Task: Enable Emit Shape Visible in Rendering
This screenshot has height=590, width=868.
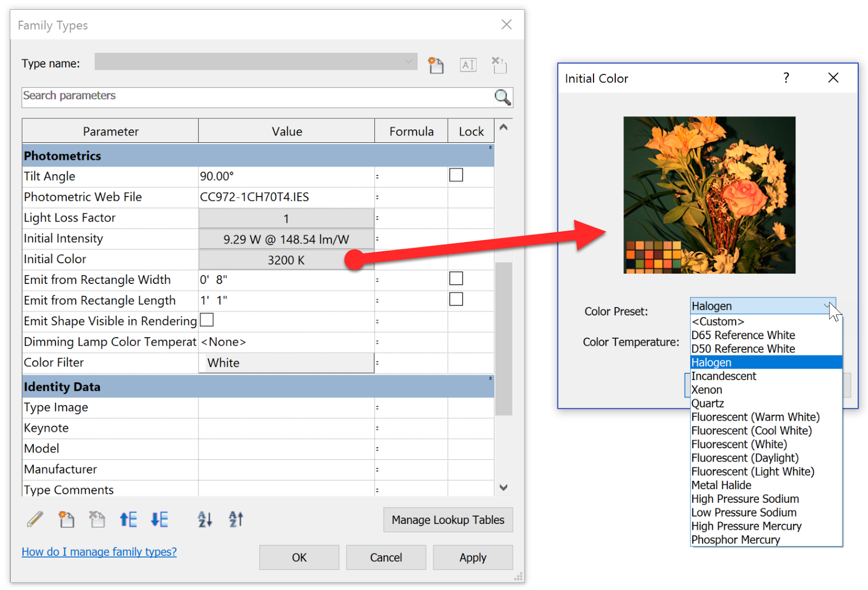Action: click(x=207, y=320)
